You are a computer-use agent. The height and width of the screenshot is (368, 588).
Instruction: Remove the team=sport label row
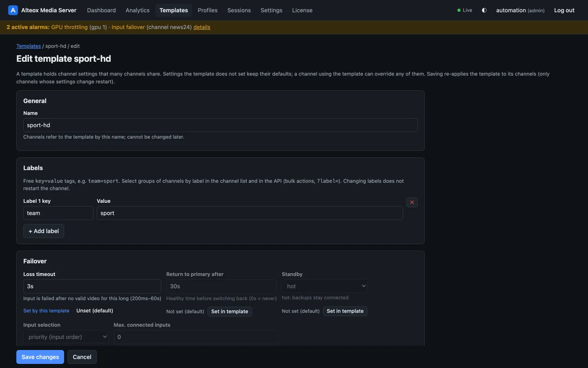pyautogui.click(x=412, y=202)
